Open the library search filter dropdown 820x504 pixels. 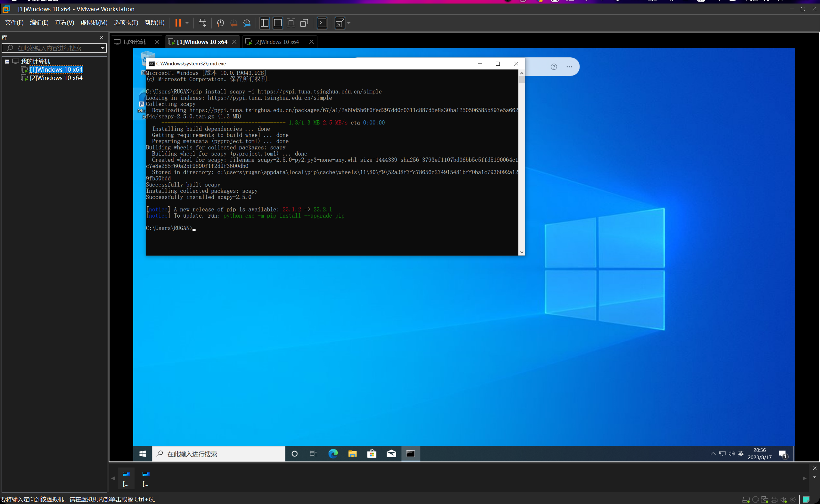click(x=103, y=48)
